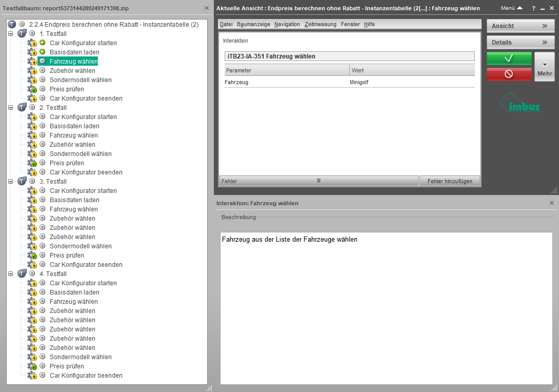559x392 pixels.
Task: Expand the Fehler panel
Action: click(x=318, y=181)
